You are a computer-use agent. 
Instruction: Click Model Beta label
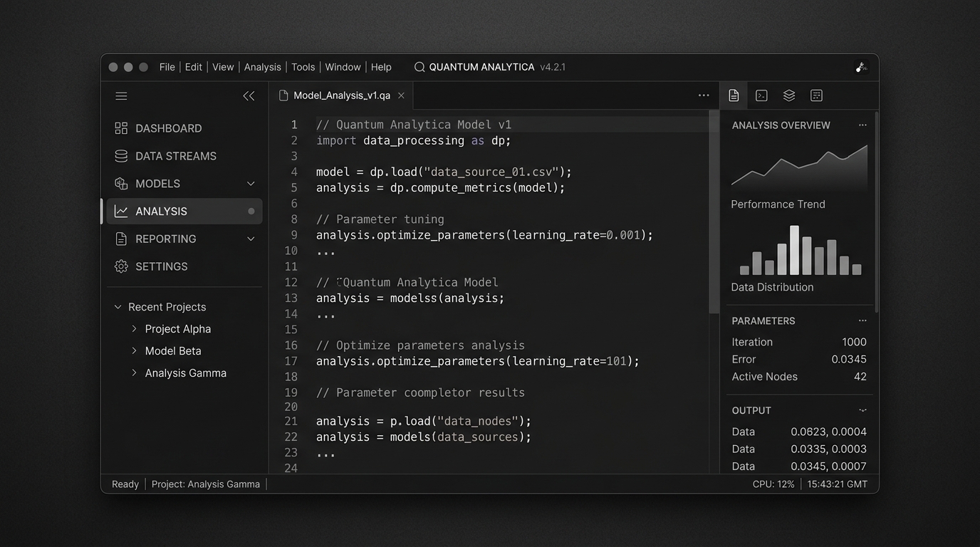click(x=173, y=351)
